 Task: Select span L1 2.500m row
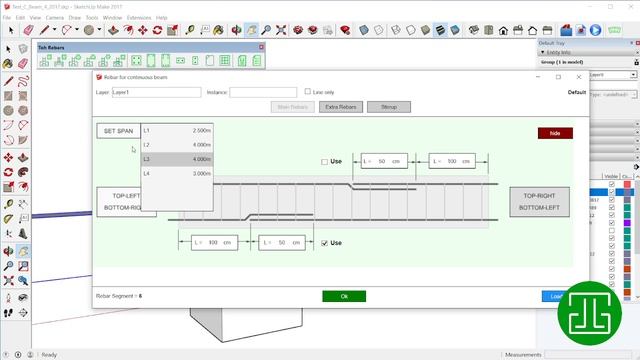coord(177,131)
